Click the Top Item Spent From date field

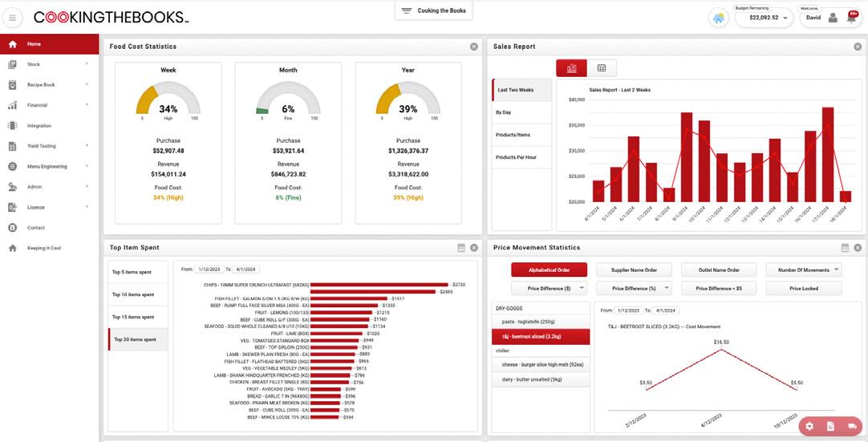(209, 270)
